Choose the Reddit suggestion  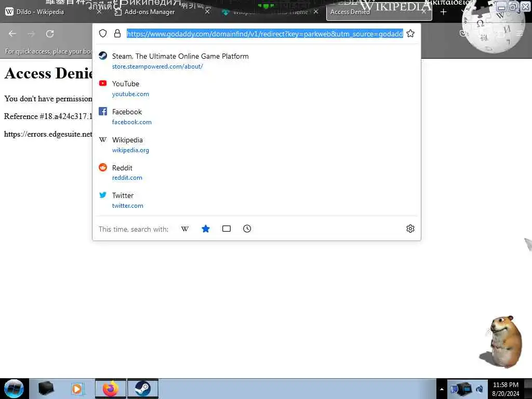pyautogui.click(x=257, y=172)
